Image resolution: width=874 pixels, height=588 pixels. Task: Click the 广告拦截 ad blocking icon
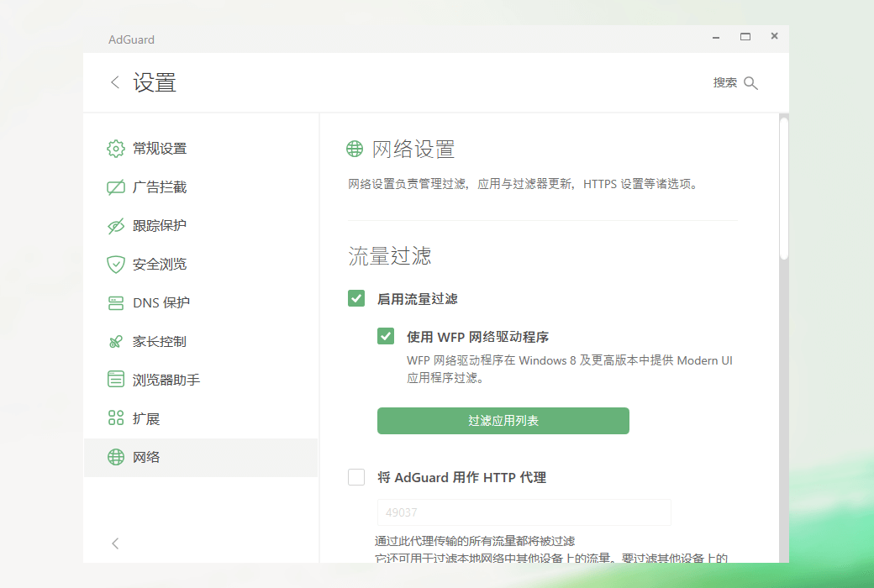click(115, 186)
